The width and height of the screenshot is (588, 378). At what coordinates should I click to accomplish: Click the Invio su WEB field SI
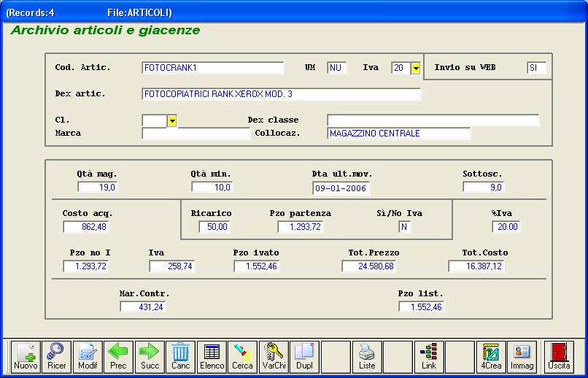click(x=537, y=68)
